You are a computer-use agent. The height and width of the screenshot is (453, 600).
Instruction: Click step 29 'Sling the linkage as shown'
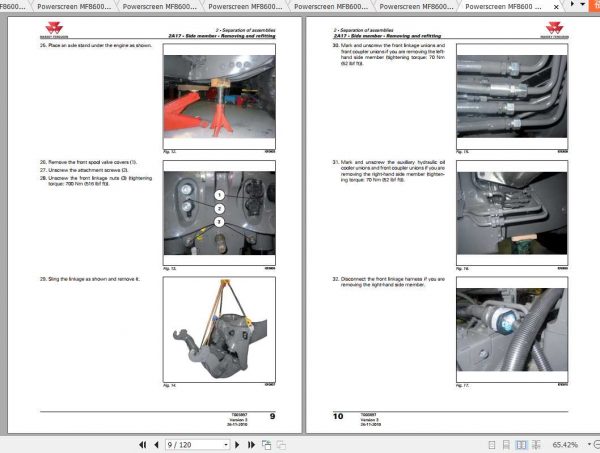tap(90, 279)
